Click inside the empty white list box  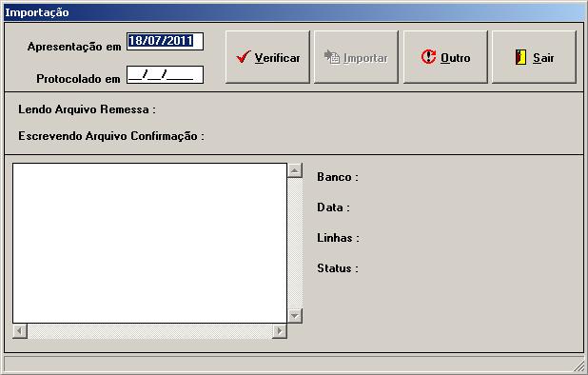click(x=149, y=243)
